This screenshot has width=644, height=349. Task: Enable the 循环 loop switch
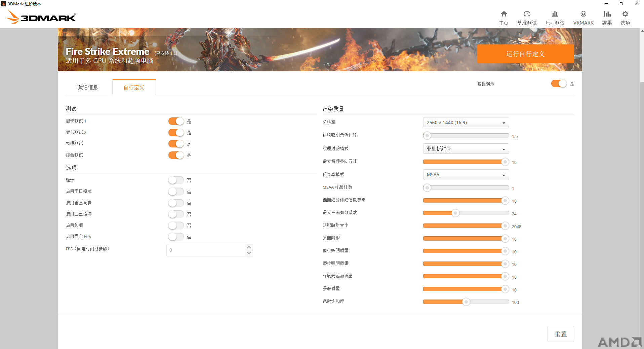pos(176,180)
